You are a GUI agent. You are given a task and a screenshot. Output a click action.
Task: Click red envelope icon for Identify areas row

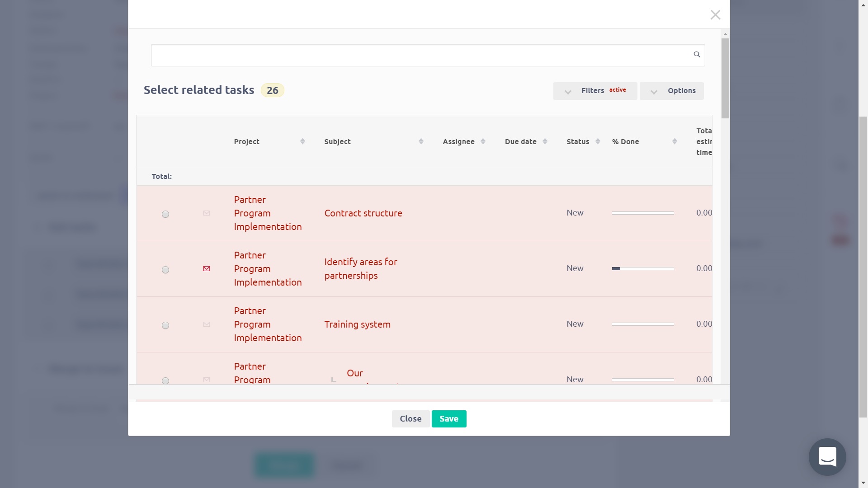[x=207, y=269]
